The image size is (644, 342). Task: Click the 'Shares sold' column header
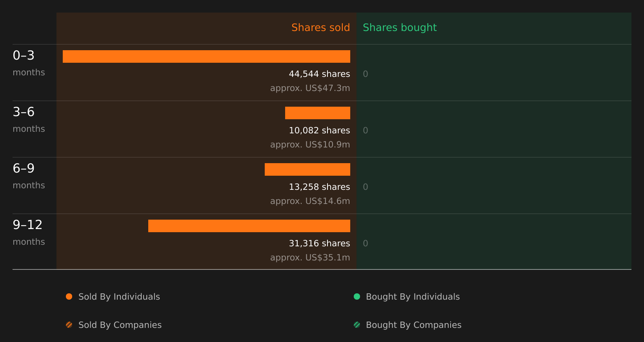(x=320, y=27)
